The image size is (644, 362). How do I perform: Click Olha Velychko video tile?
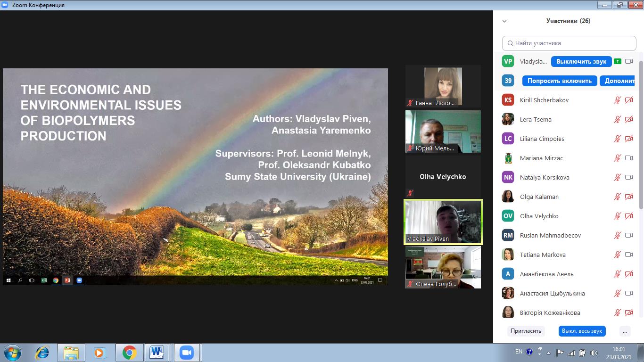pos(443,177)
